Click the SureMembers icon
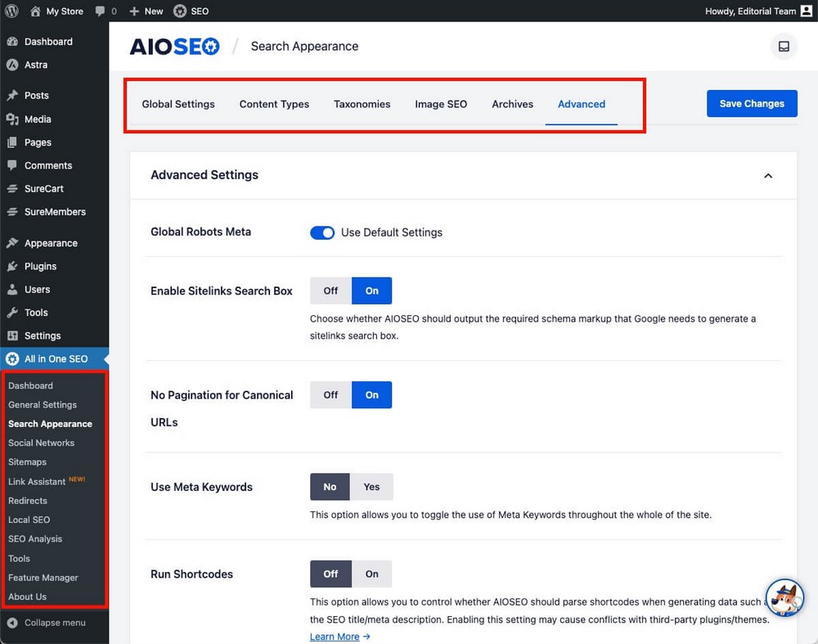Viewport: 818px width, 644px height. 12,212
